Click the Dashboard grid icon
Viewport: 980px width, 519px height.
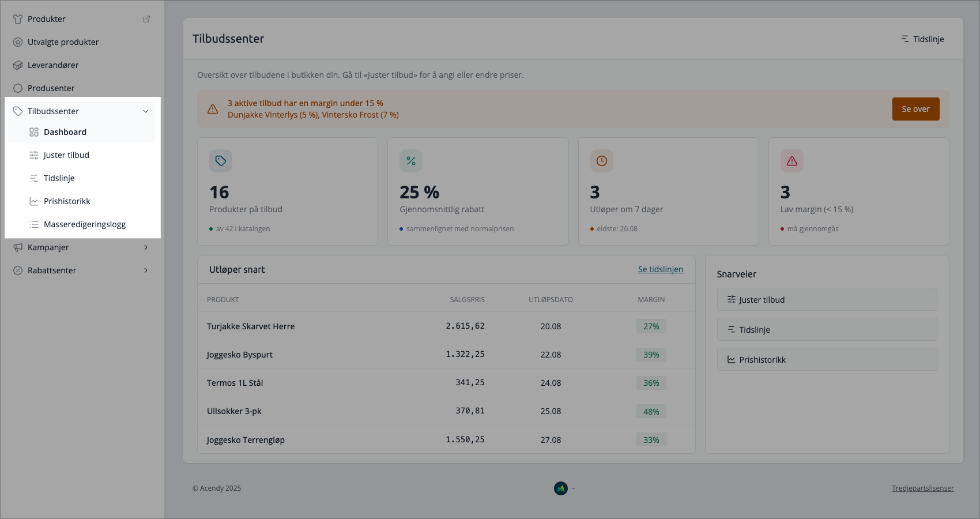tap(34, 132)
